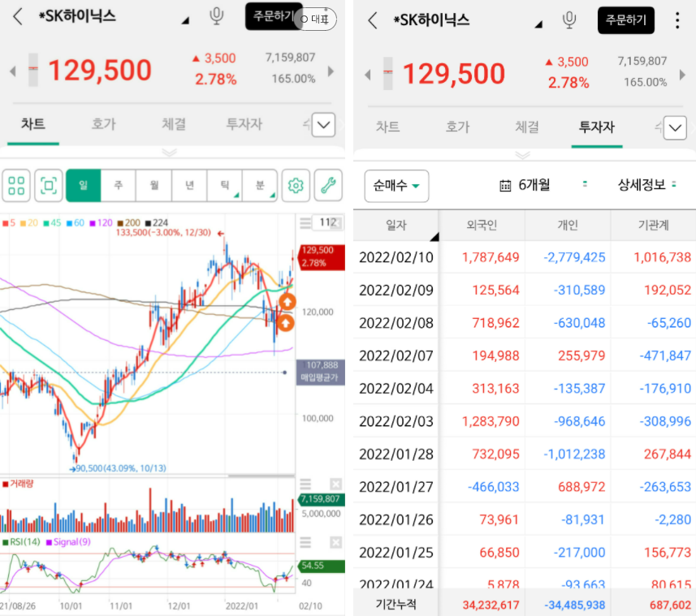Expand collapsed panel chevron below left tabs

coord(170,153)
